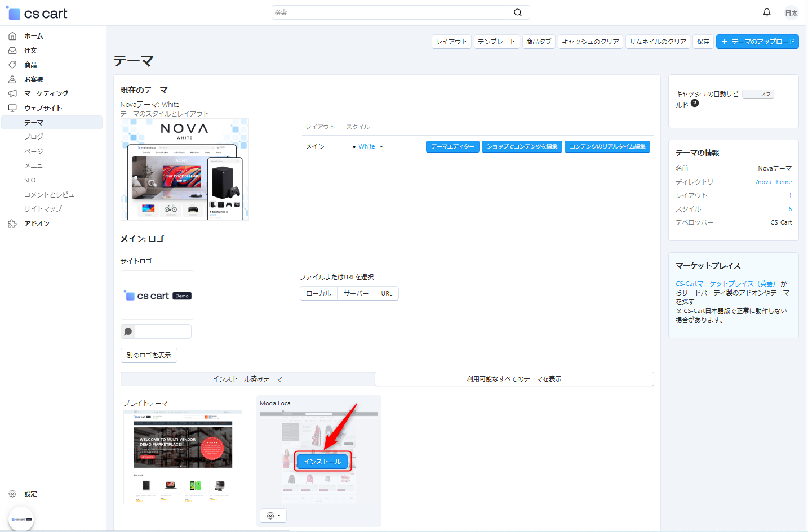Click the notification bell icon

click(x=766, y=12)
